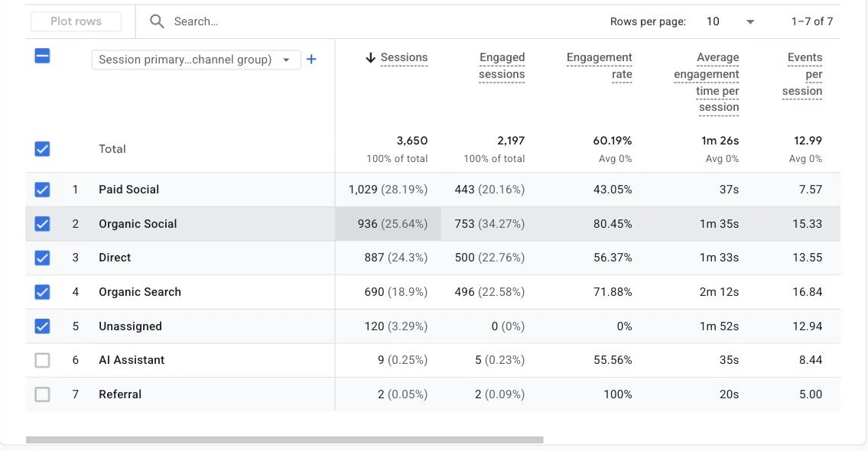Click the search magnifier icon
This screenshot has width=868, height=451.
pos(158,21)
